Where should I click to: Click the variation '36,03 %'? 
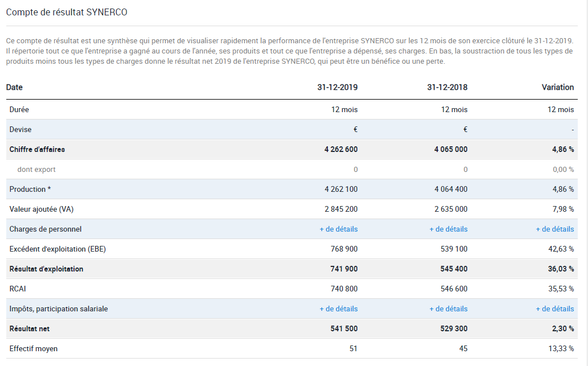pos(561,269)
